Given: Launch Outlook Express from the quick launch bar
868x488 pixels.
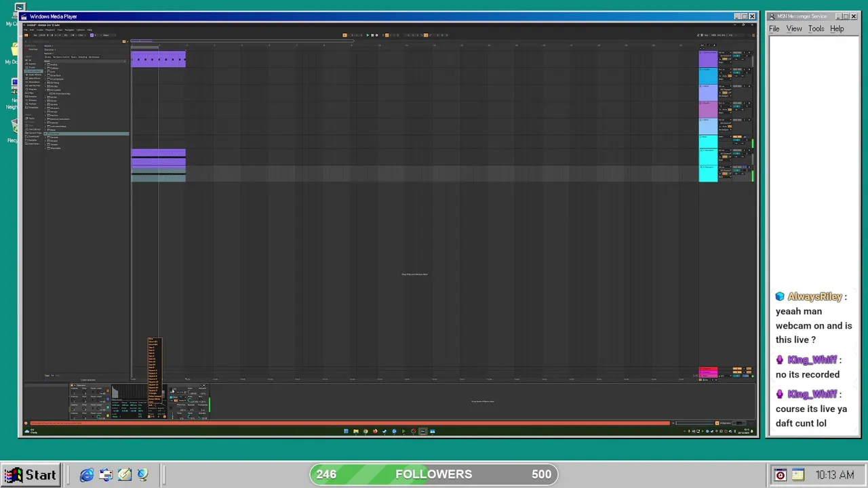Looking at the screenshot, I should (106, 474).
